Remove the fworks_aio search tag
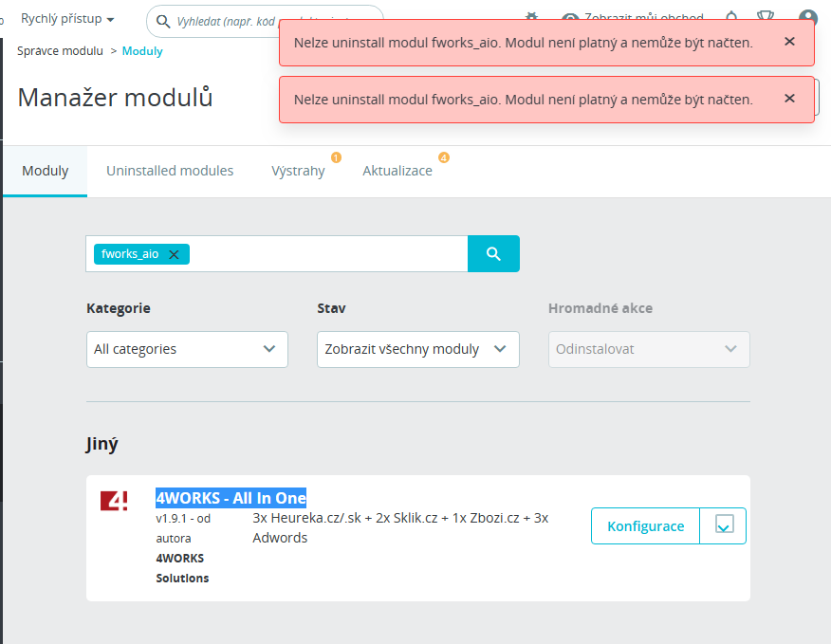The width and height of the screenshot is (831, 644). pyautogui.click(x=174, y=254)
